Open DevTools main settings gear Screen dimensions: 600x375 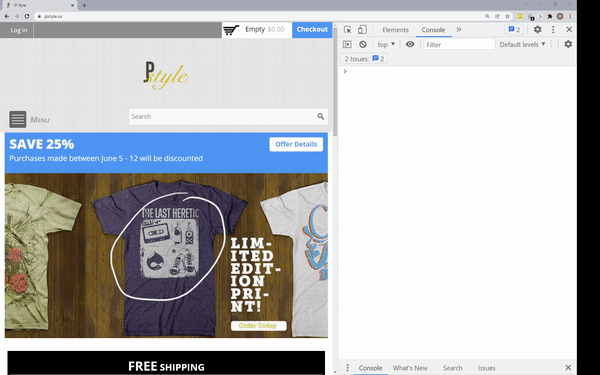[x=538, y=29]
